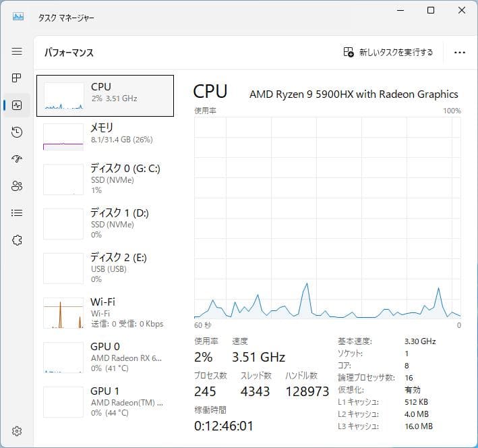The width and height of the screenshot is (478, 448).
Task: Open Task Manager settings gear
Action: tap(17, 431)
